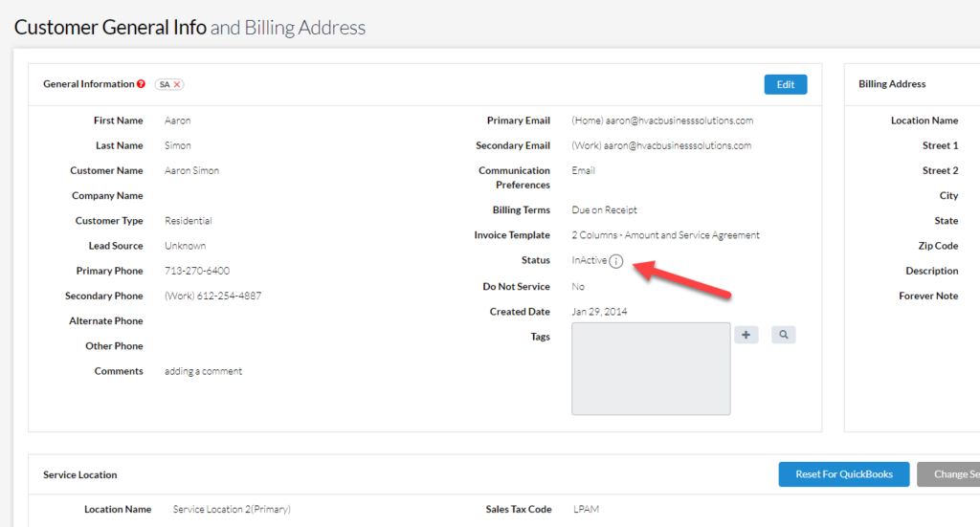Screen dimensions: 980x527
Task: Click the red help icon beside General Information
Action: pyautogui.click(x=142, y=84)
